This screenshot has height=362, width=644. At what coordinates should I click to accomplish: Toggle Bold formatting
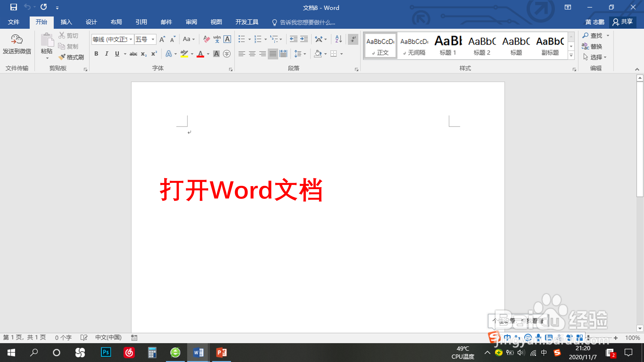pyautogui.click(x=96, y=54)
